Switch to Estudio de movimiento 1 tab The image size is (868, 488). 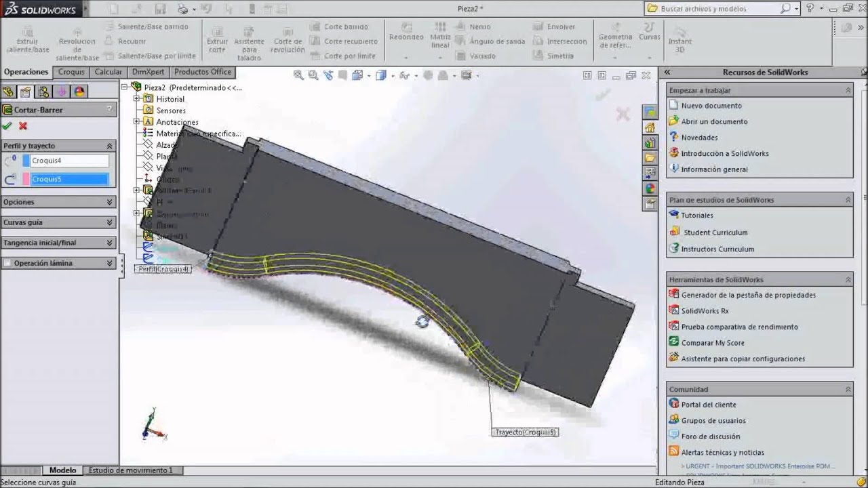click(x=131, y=470)
